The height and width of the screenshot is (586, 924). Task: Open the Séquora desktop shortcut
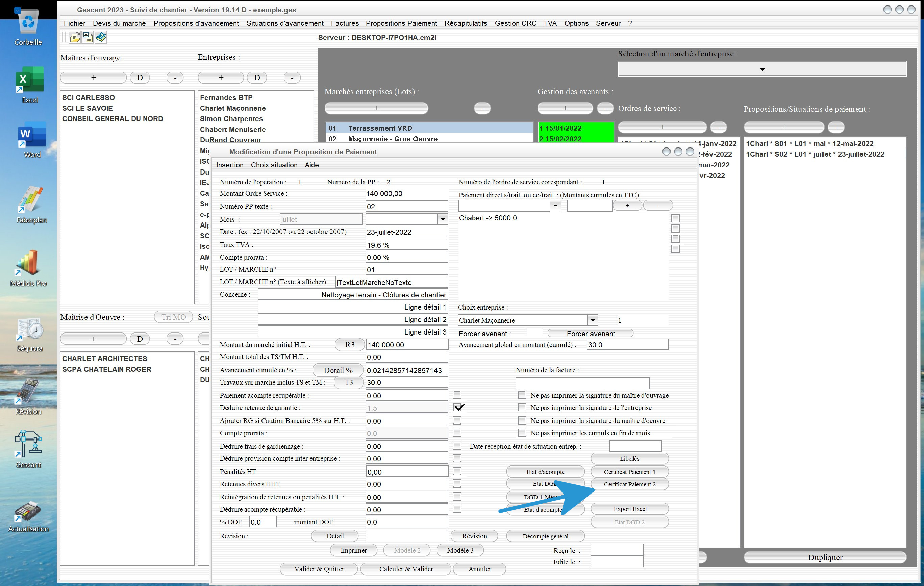click(x=29, y=335)
